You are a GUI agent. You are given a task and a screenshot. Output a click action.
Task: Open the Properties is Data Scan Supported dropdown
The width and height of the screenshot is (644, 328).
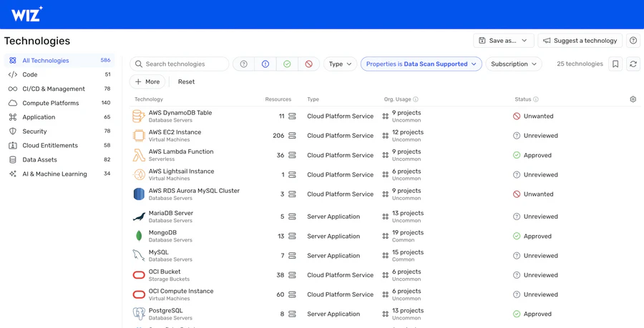coord(421,64)
